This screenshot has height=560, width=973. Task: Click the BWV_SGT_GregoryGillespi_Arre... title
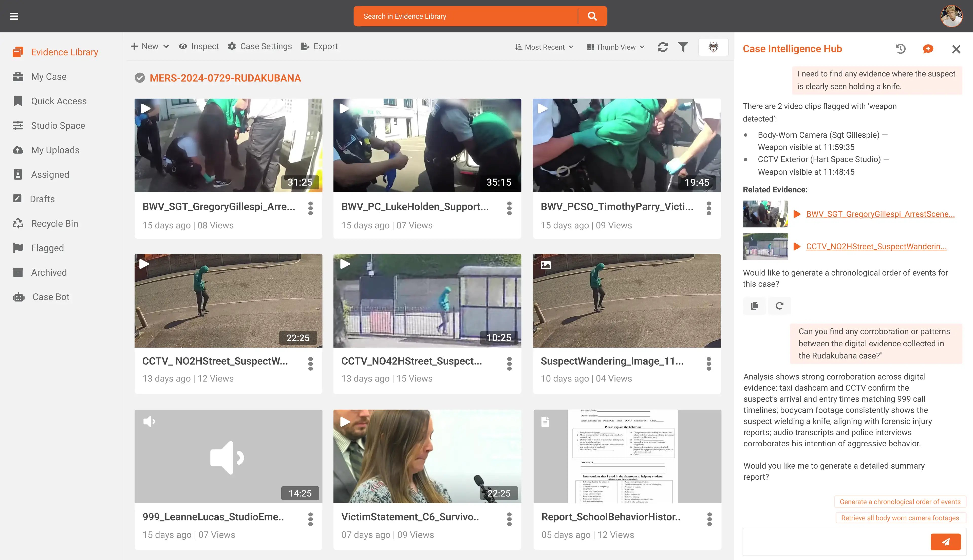point(219,207)
